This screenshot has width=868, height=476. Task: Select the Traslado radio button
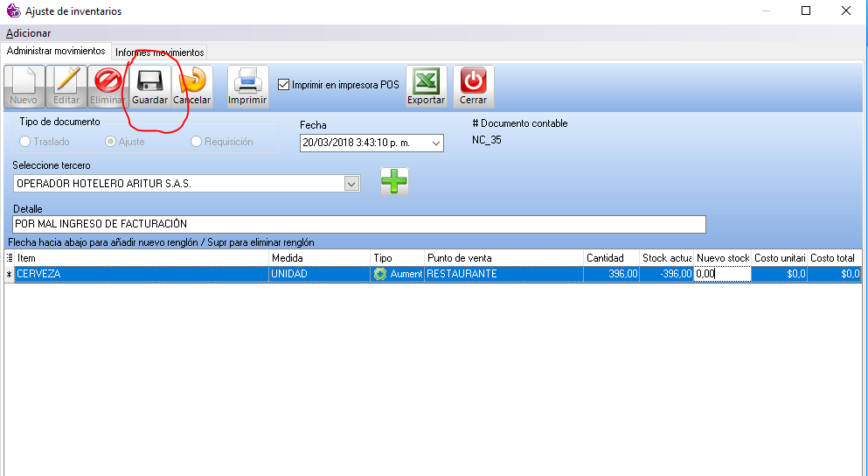[x=25, y=142]
